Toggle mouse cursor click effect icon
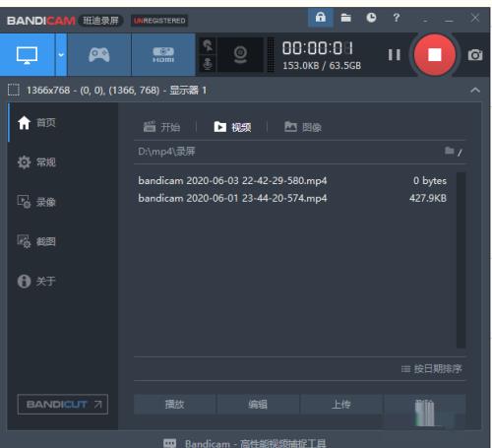492x448 pixels. [208, 45]
